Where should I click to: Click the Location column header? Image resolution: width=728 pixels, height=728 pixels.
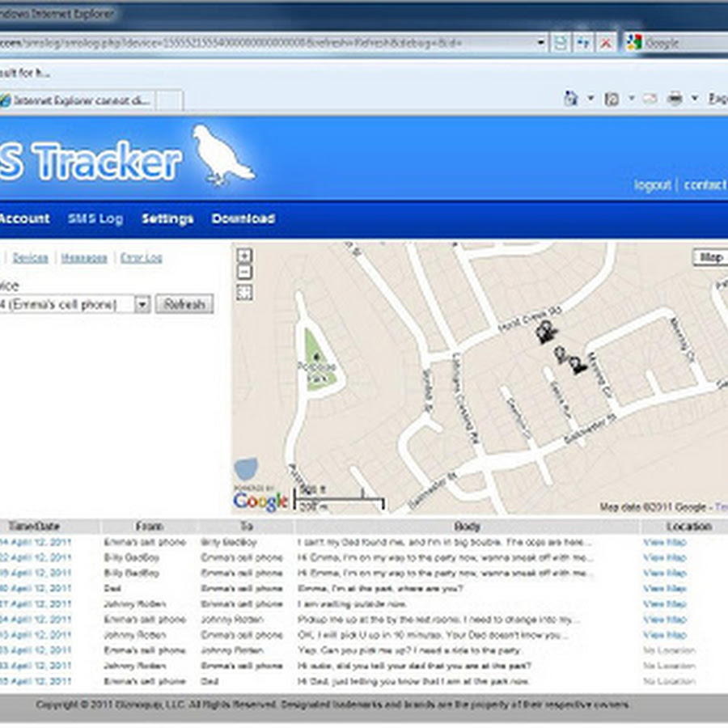tap(689, 526)
